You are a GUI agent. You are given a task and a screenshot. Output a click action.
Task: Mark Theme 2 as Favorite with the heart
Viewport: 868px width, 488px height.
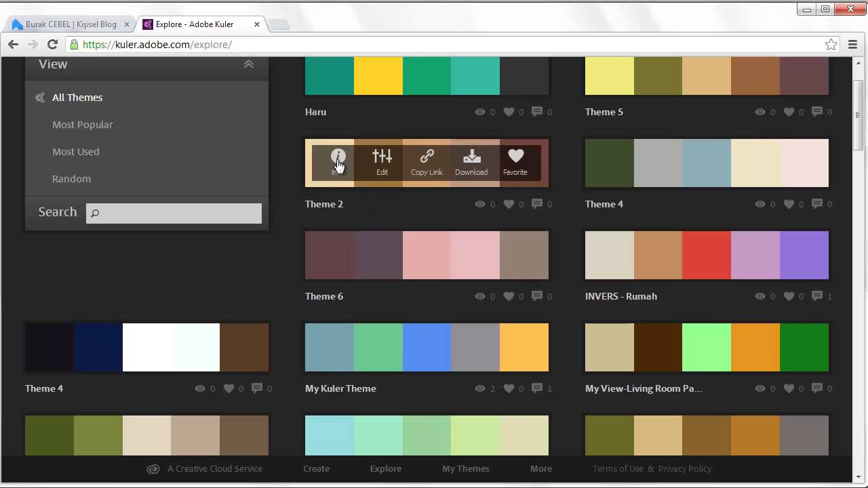(515, 156)
